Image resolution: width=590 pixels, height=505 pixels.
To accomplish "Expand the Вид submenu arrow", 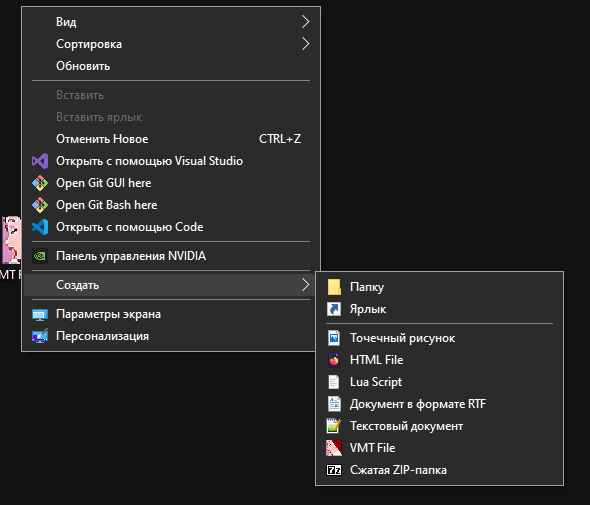I will (x=306, y=22).
